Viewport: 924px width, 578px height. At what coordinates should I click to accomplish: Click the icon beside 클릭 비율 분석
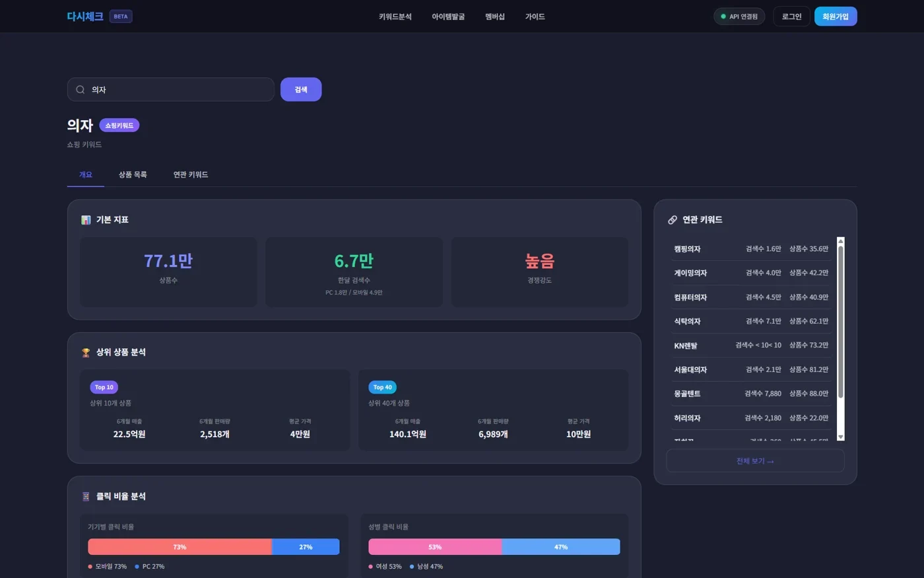coord(86,497)
